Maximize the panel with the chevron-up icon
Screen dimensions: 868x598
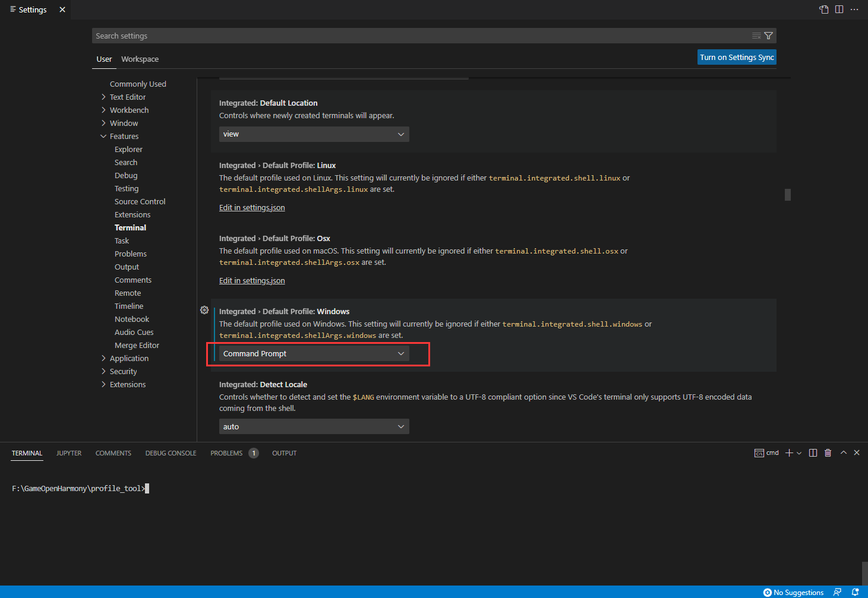pyautogui.click(x=843, y=453)
